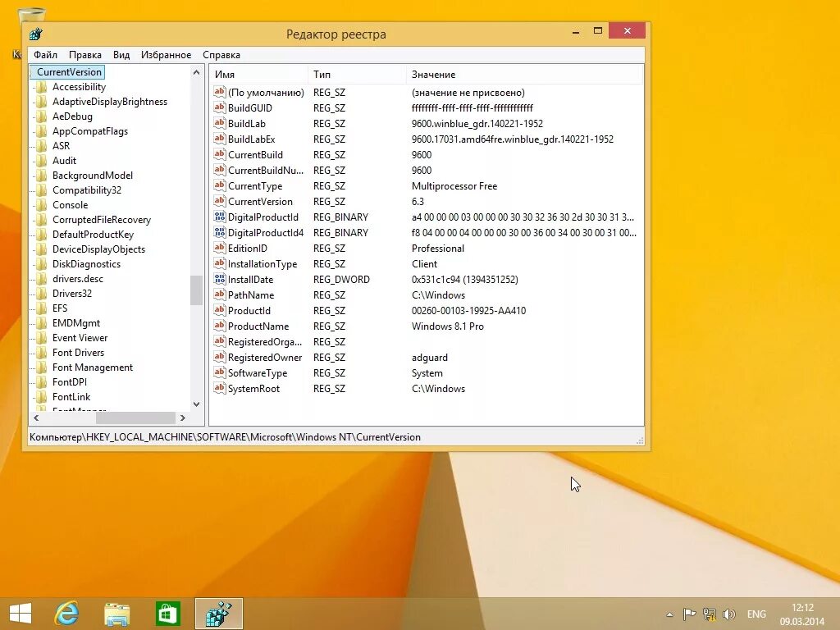840x630 pixels.
Task: Open File Explorer from taskbar
Action: coord(116,614)
